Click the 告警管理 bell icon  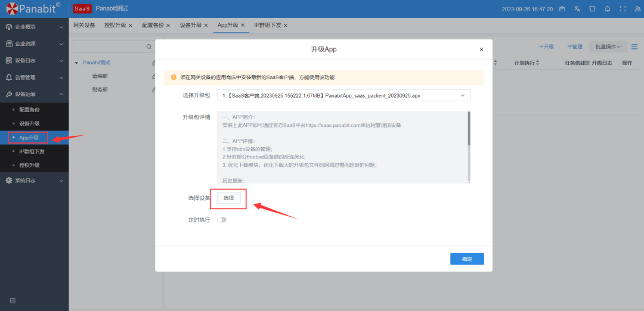pos(8,77)
